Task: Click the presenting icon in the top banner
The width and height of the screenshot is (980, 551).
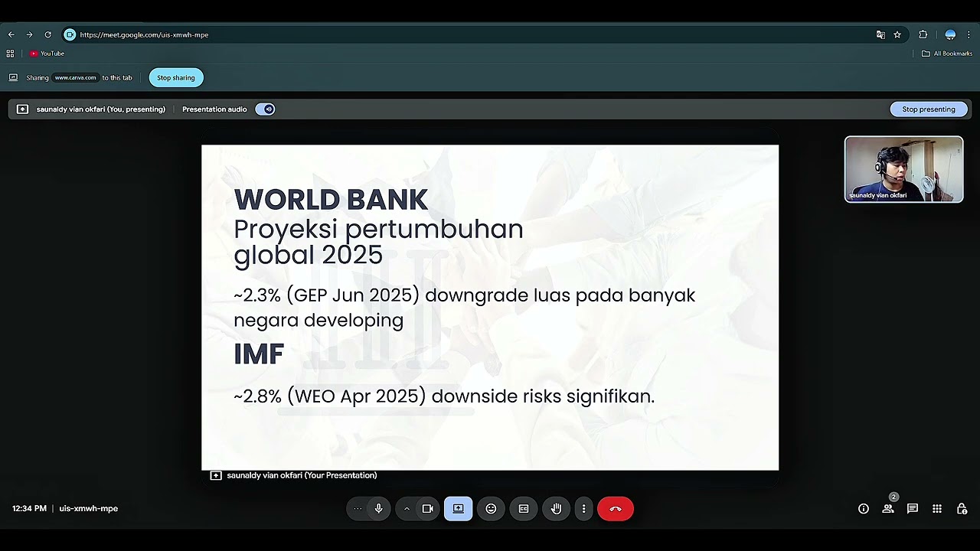Action: tap(22, 109)
